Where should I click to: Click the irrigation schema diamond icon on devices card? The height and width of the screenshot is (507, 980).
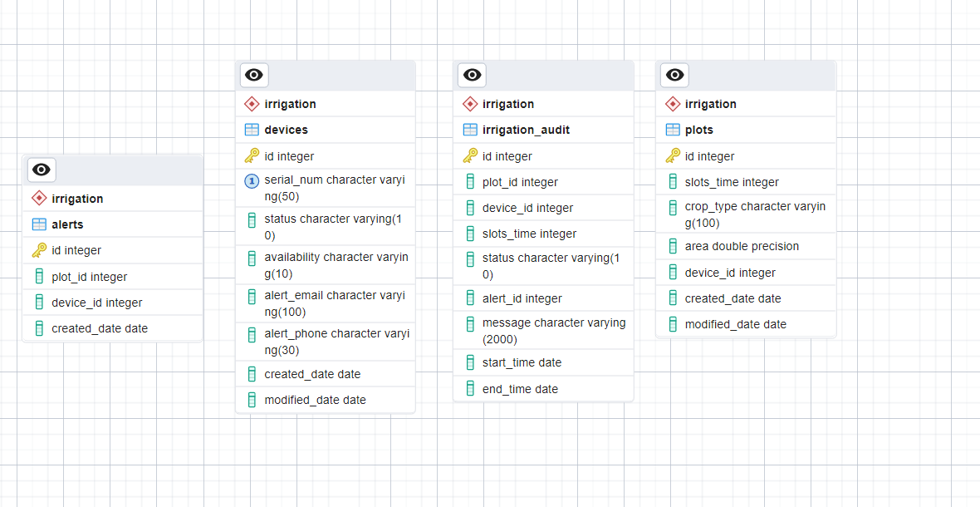tap(251, 104)
